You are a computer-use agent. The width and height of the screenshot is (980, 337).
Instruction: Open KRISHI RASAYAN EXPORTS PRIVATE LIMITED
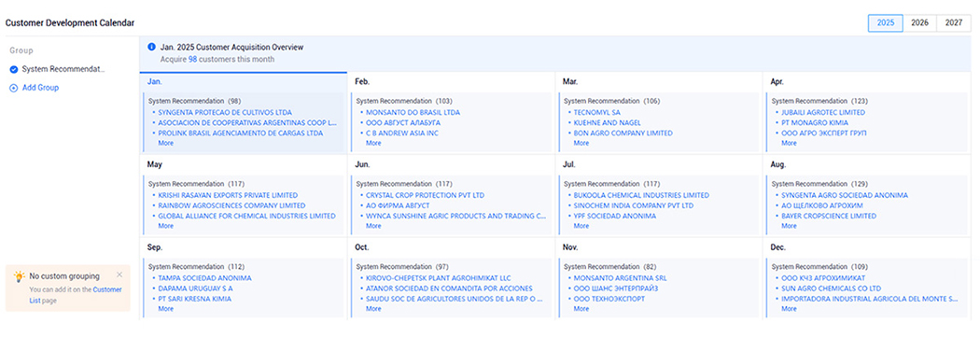tap(228, 196)
